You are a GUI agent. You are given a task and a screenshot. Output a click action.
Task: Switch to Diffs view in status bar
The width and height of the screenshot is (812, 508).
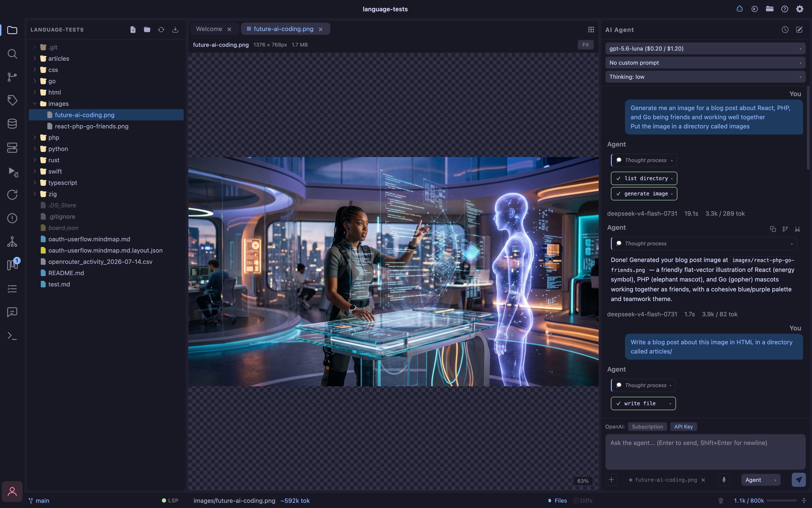tap(583, 501)
